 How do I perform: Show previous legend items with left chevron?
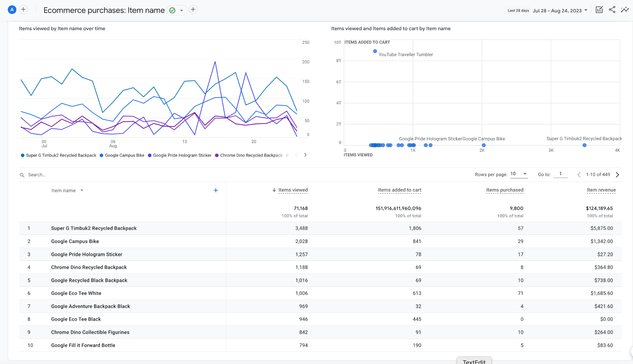pyautogui.click(x=296, y=155)
